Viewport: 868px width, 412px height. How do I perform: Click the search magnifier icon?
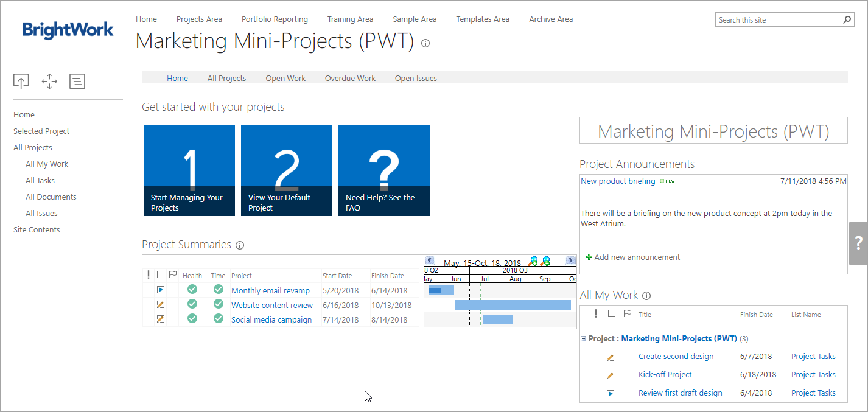(x=847, y=19)
